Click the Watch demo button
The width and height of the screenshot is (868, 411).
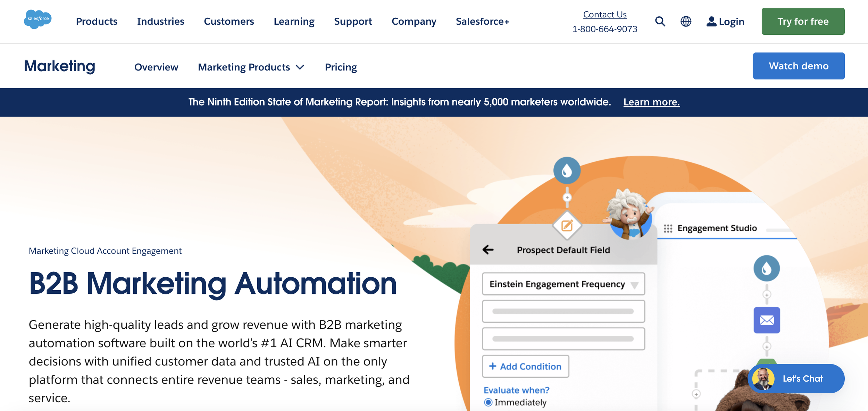[x=799, y=66]
